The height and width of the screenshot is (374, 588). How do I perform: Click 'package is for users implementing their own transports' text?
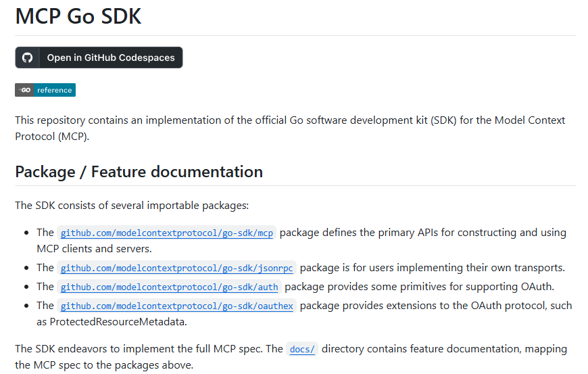pyautogui.click(x=433, y=268)
